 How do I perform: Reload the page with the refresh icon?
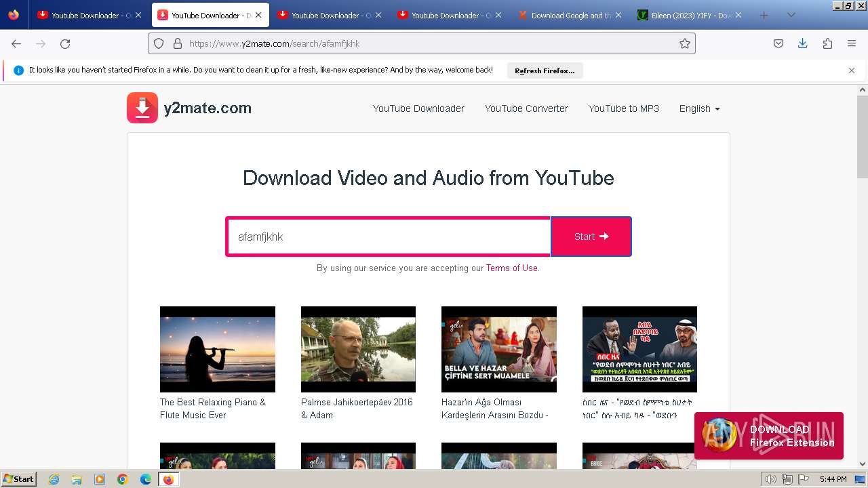65,43
